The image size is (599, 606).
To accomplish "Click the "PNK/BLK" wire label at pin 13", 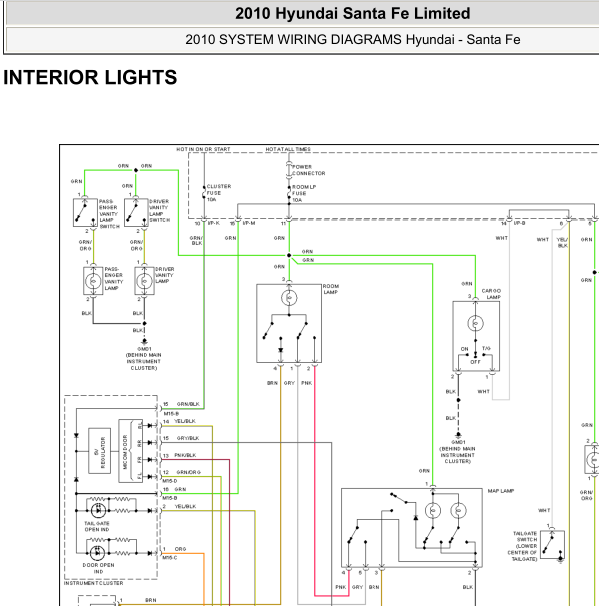I will (x=185, y=455).
